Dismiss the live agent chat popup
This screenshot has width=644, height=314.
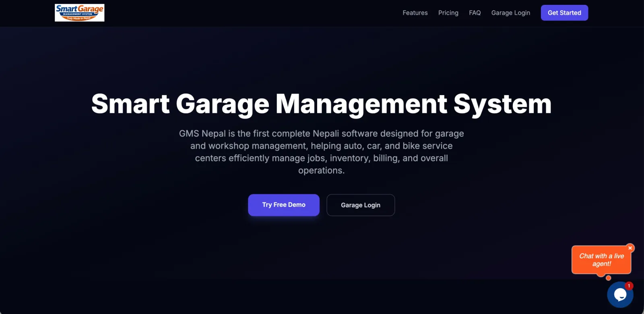630,248
